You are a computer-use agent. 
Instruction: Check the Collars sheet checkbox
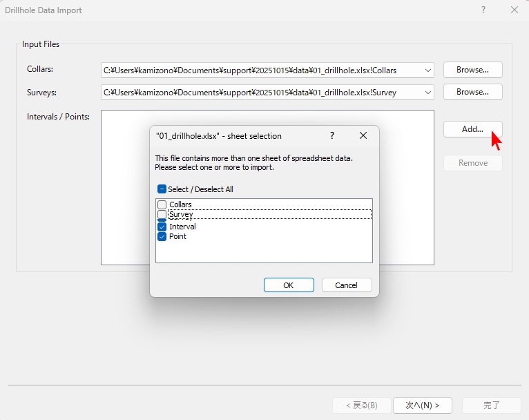click(162, 204)
